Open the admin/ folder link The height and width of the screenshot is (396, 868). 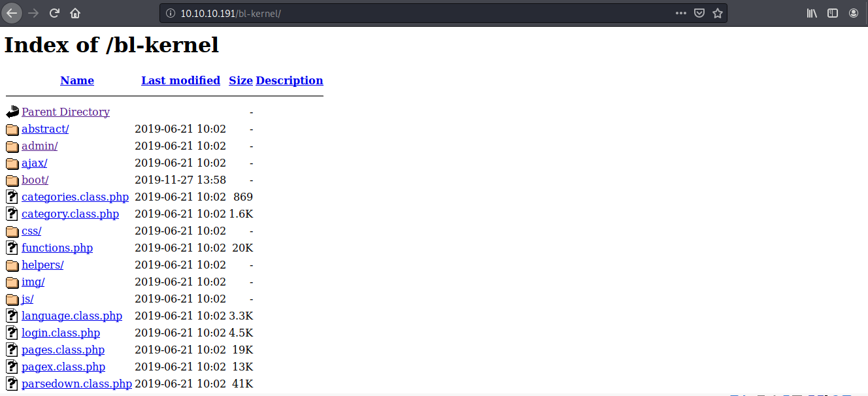[39, 146]
